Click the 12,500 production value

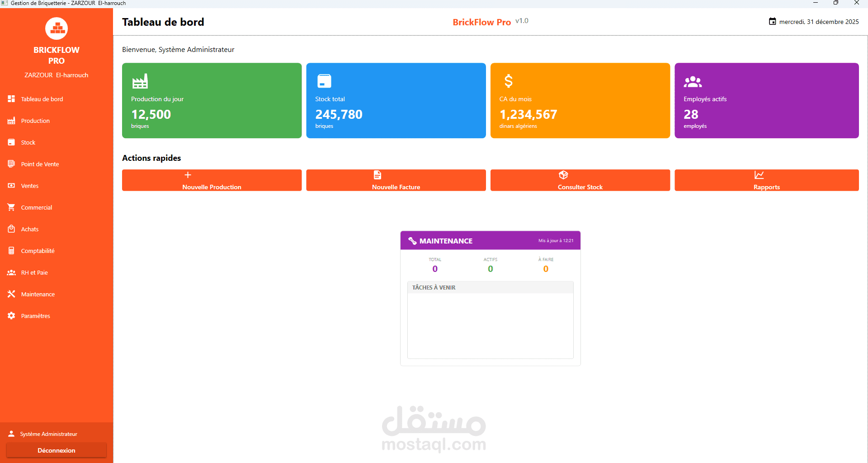151,114
